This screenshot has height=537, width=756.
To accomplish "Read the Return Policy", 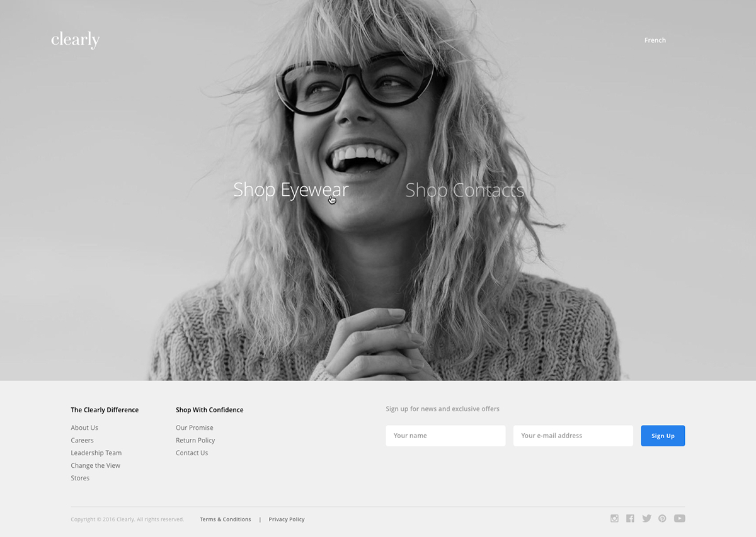I will pos(195,440).
